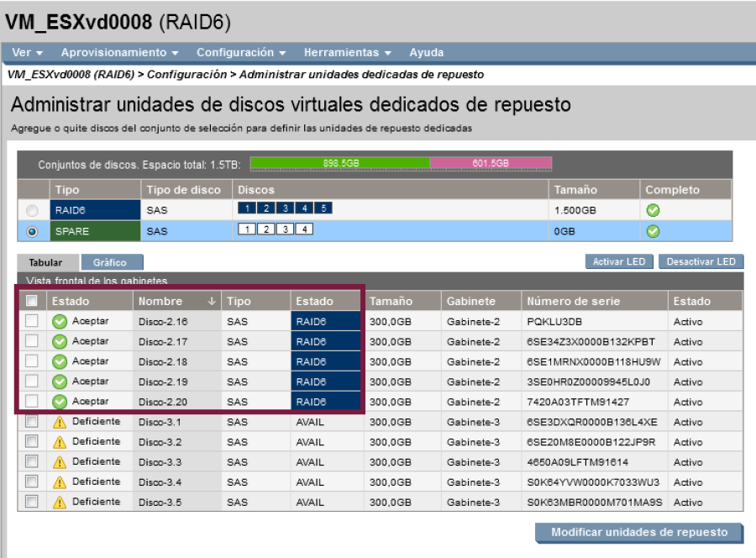Click disk number 4 box in SPARE row

[x=306, y=229]
